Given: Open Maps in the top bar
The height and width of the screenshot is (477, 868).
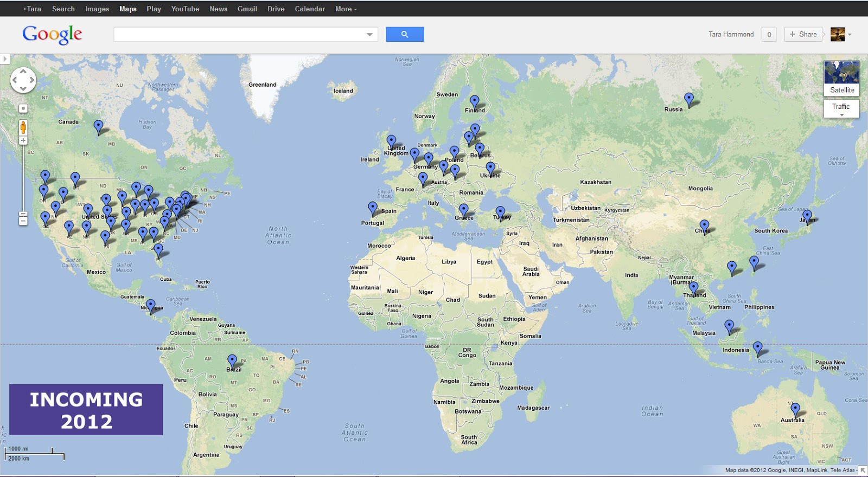Looking at the screenshot, I should pos(128,9).
